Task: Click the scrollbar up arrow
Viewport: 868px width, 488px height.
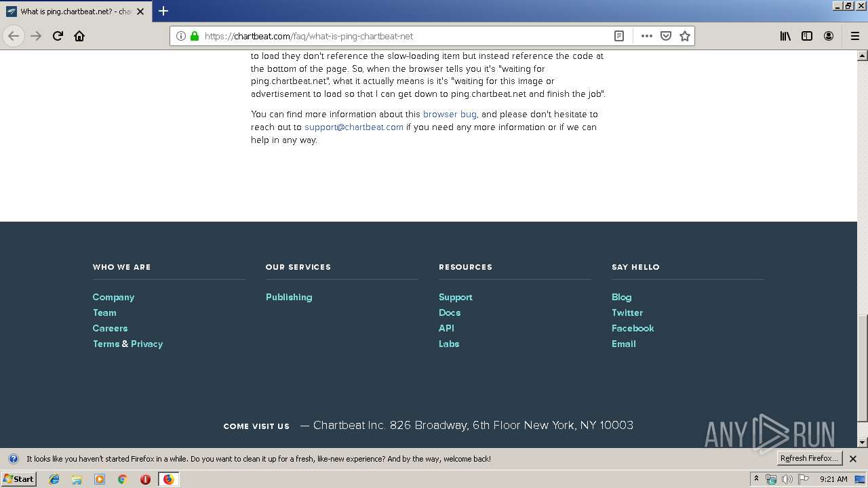Action: pos(863,55)
